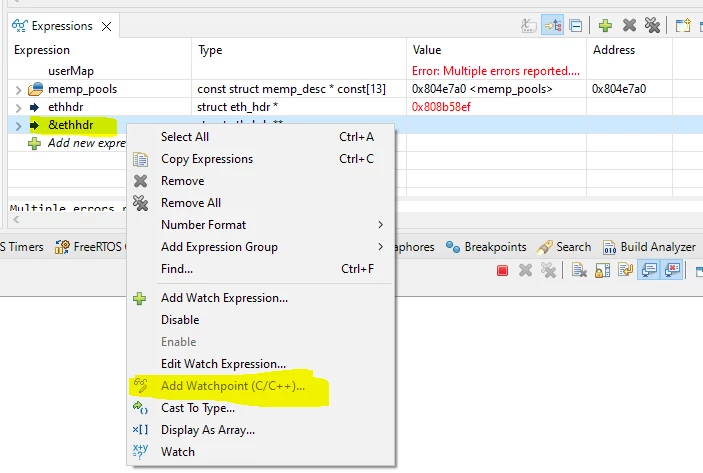Click the Cast To Type icon
Screen dimensions: 703x473
coord(140,408)
